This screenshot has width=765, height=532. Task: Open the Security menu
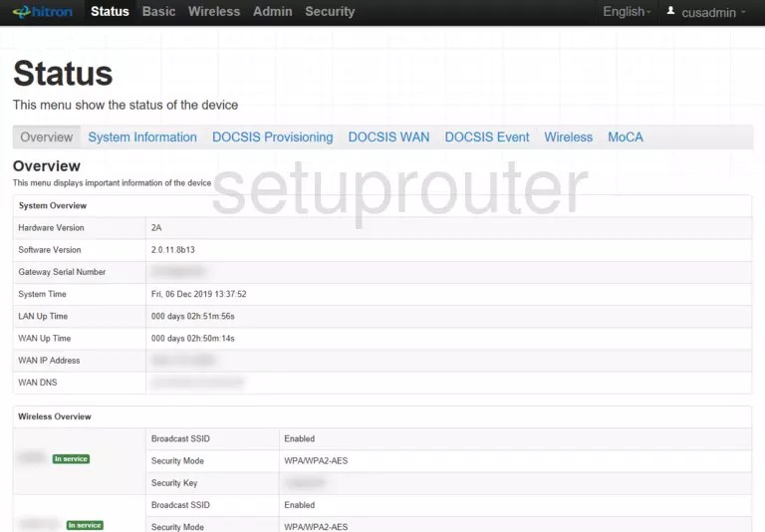pyautogui.click(x=330, y=12)
